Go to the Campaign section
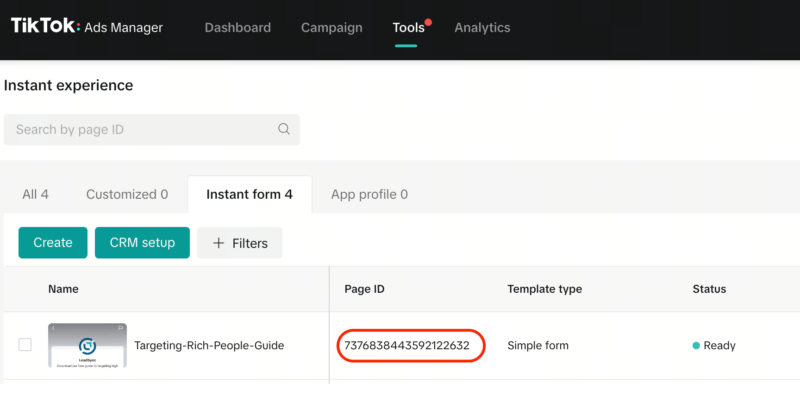The image size is (800, 403). click(x=331, y=28)
